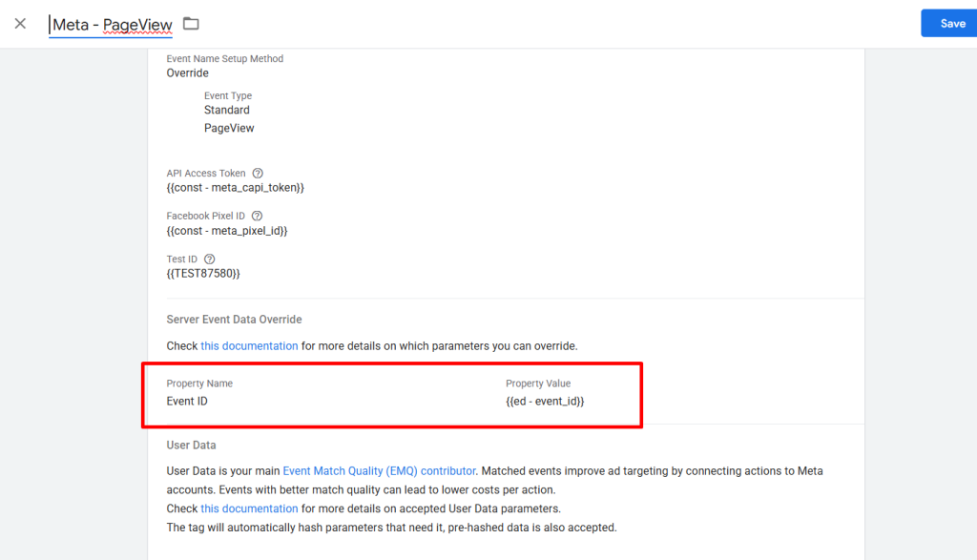Save the Meta - PageView tag

pyautogui.click(x=949, y=24)
